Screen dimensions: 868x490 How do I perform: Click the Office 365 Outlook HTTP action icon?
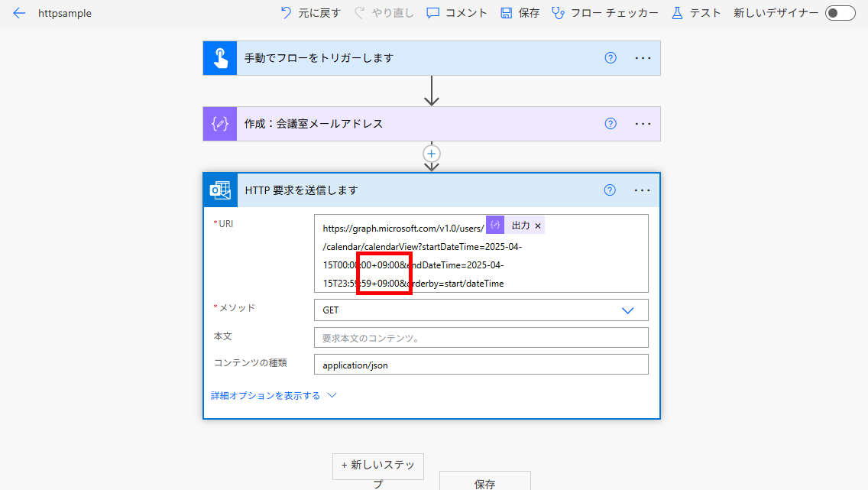(220, 190)
